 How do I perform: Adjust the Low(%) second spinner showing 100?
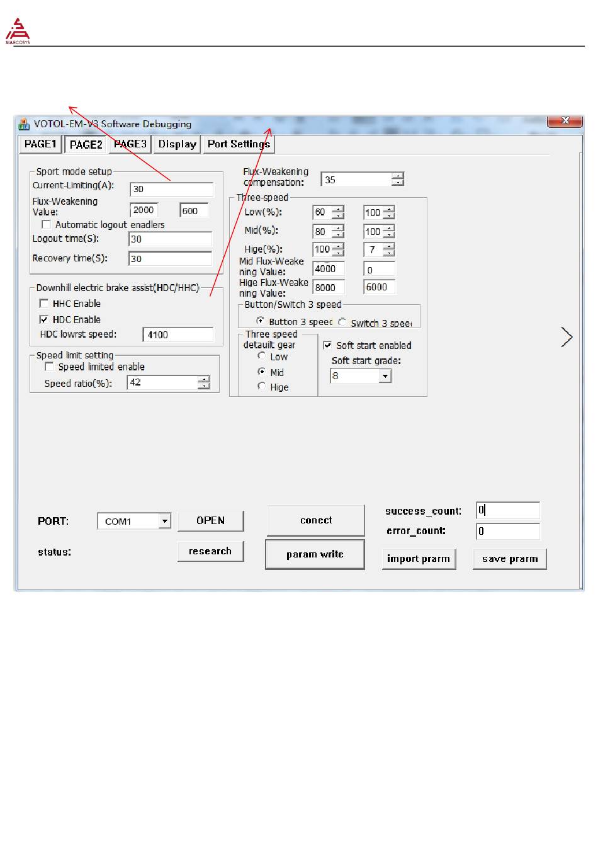point(388,213)
